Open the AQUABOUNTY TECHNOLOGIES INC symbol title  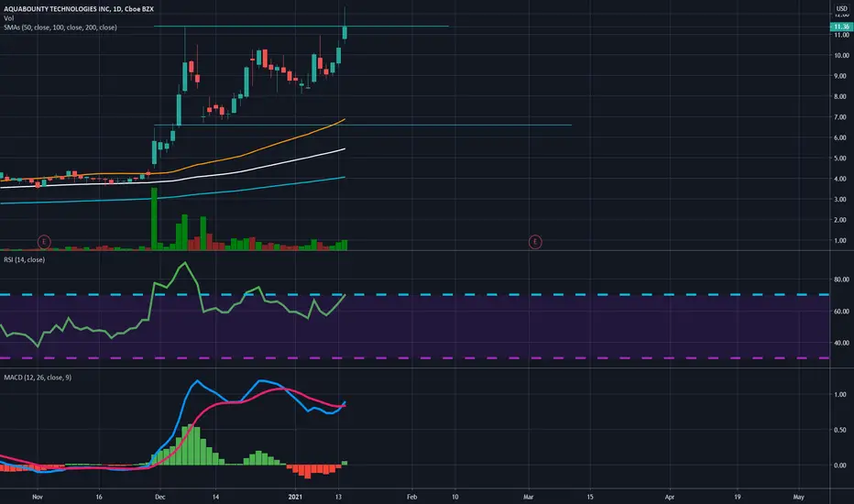pos(79,9)
